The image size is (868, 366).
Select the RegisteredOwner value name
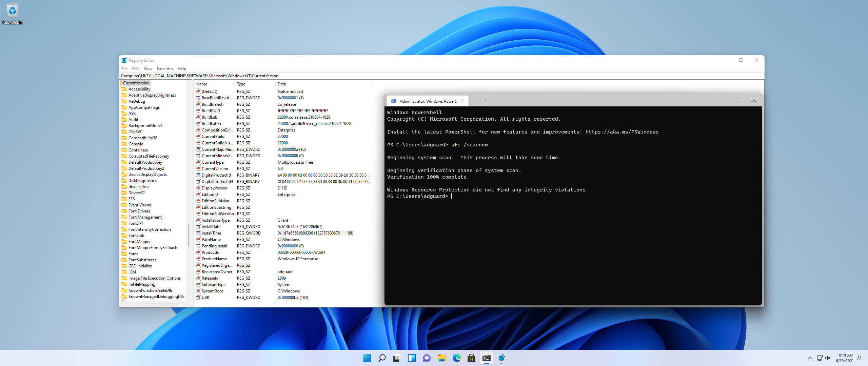(x=217, y=272)
